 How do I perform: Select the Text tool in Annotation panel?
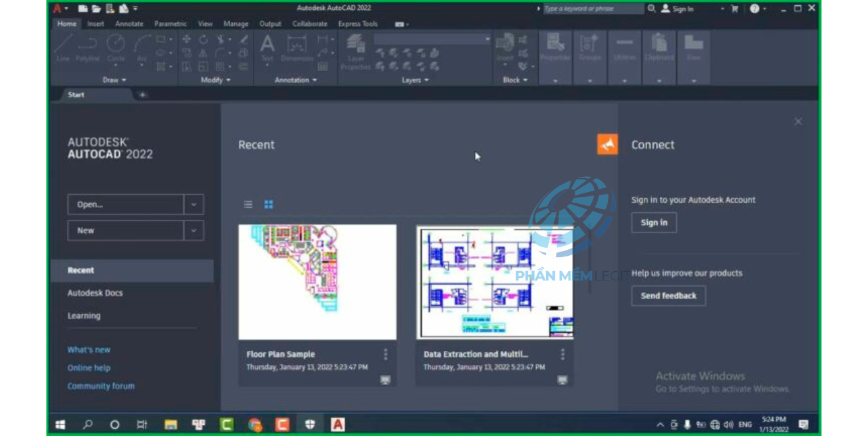267,48
